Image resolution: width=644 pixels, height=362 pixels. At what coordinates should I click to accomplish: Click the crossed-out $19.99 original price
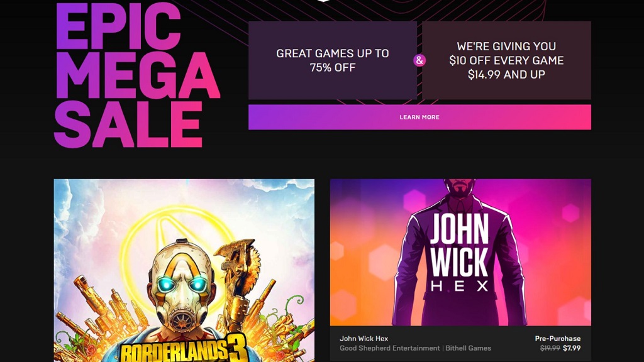pos(550,348)
